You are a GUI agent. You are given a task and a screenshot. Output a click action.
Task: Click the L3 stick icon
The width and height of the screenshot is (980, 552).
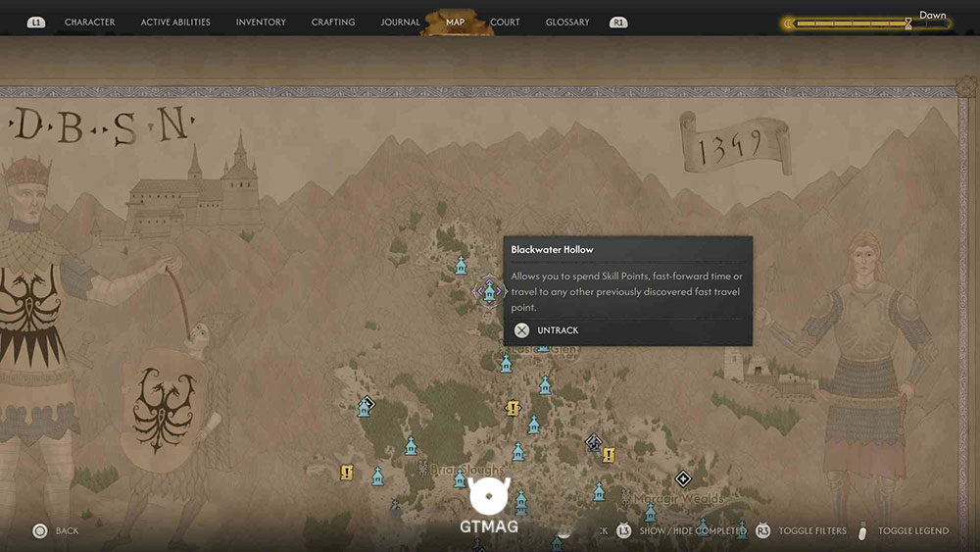623,530
